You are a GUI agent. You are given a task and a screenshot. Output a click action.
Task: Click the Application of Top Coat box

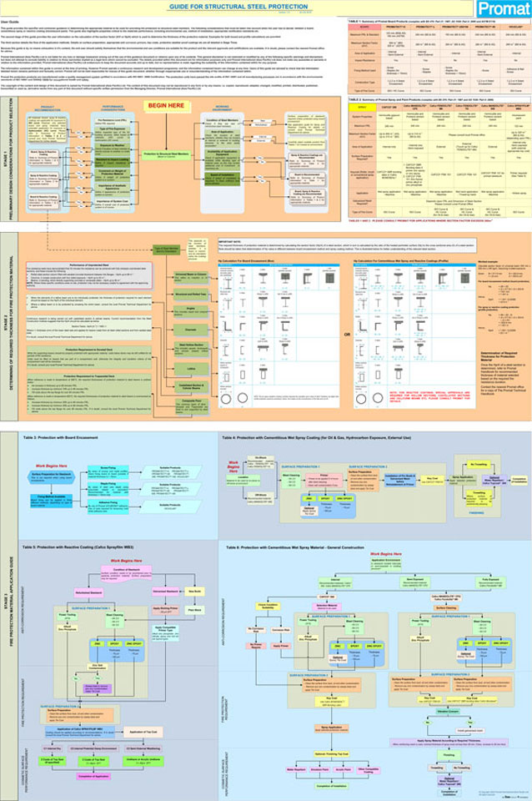pos(143,732)
